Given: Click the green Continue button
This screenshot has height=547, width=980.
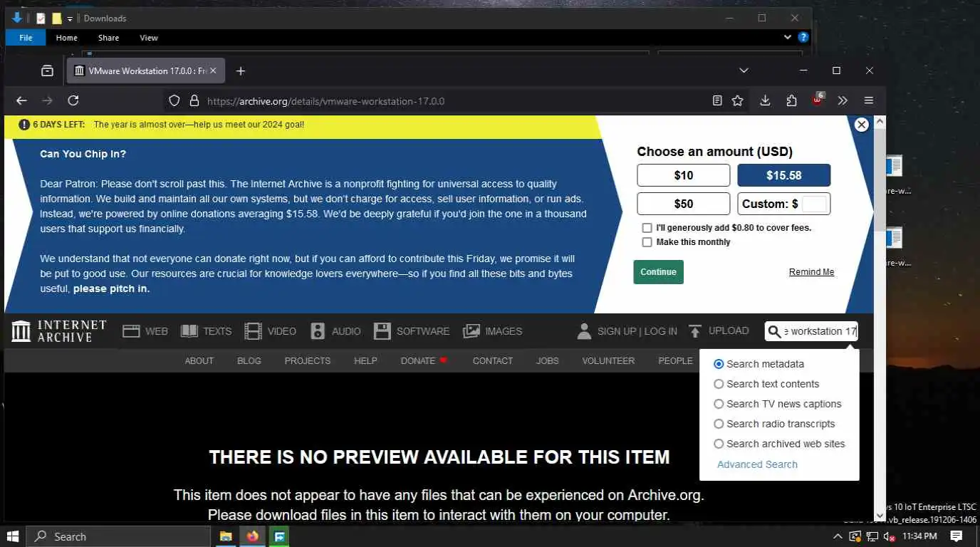Looking at the screenshot, I should [658, 272].
